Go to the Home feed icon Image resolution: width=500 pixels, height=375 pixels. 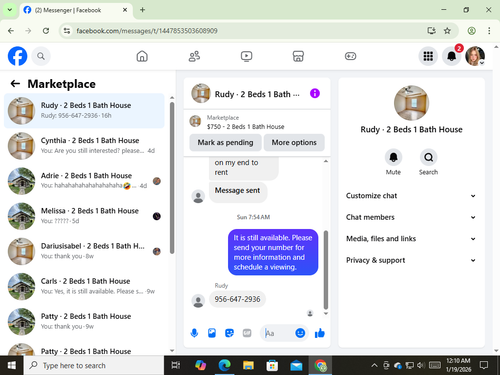coord(142,56)
